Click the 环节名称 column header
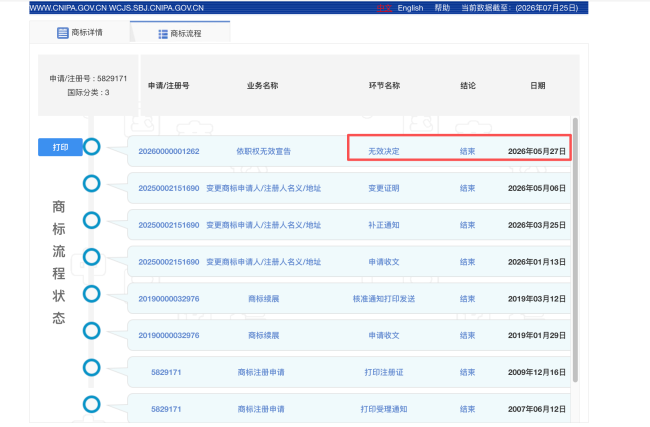This screenshot has height=427, width=650. click(384, 85)
